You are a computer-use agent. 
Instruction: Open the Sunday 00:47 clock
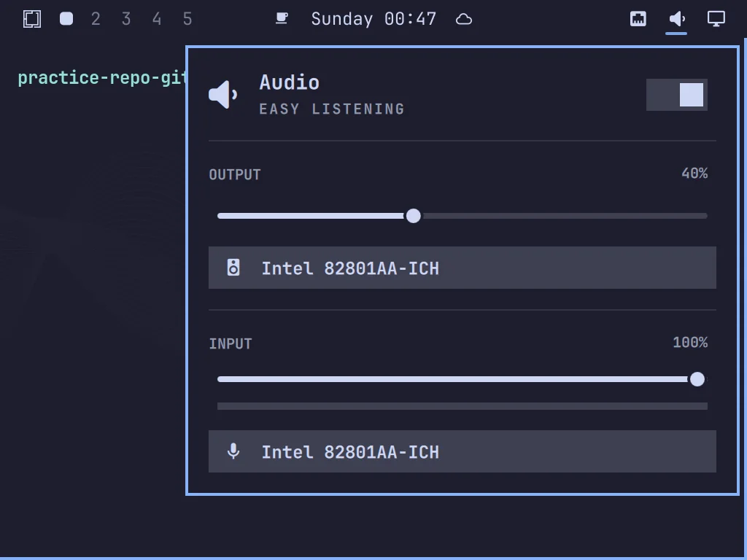373,19
